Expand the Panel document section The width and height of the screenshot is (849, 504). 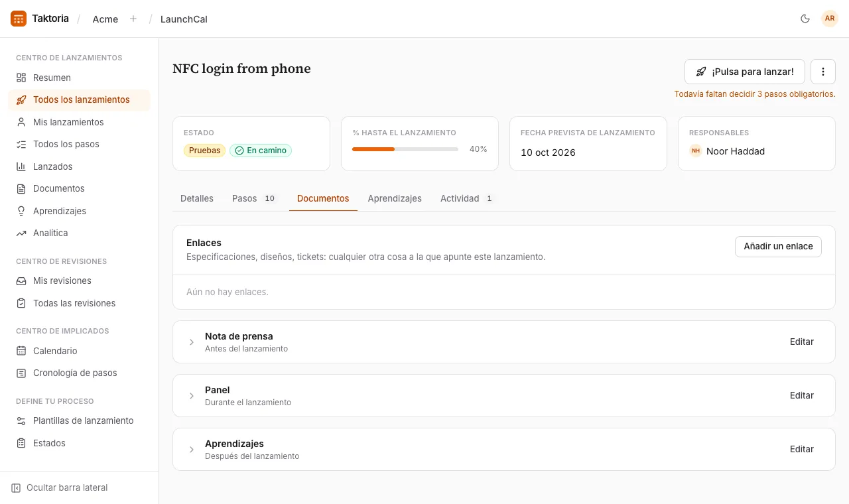pyautogui.click(x=192, y=396)
